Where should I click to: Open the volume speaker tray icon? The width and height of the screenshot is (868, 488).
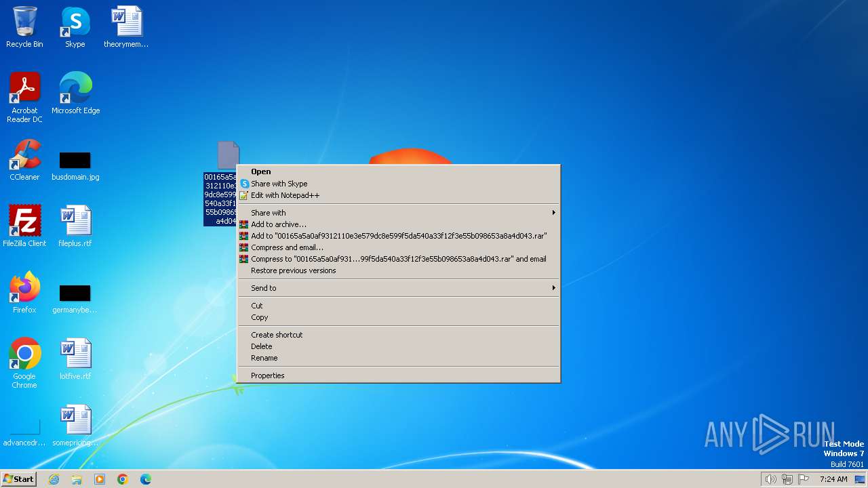click(x=770, y=479)
